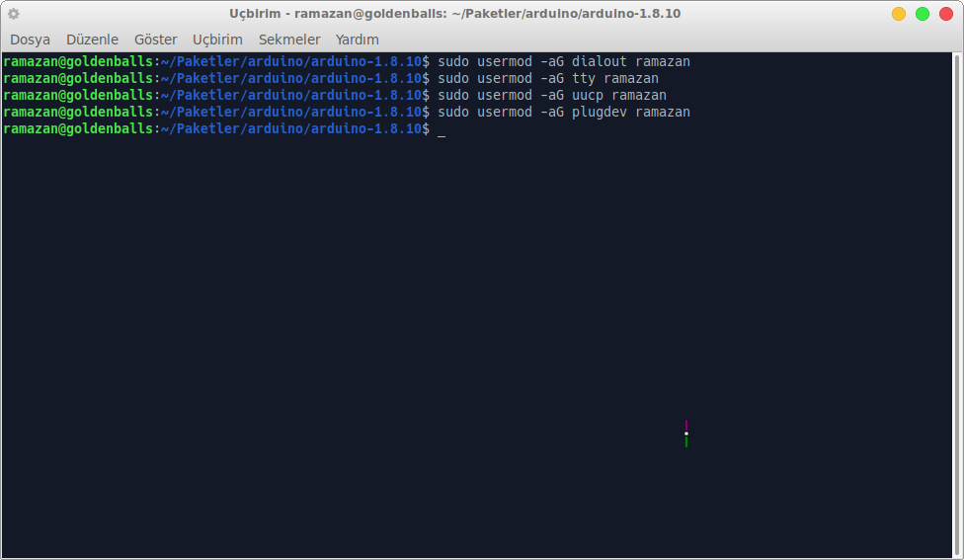Click the gear icon in the title bar
This screenshot has width=964, height=560.
pos(14,14)
